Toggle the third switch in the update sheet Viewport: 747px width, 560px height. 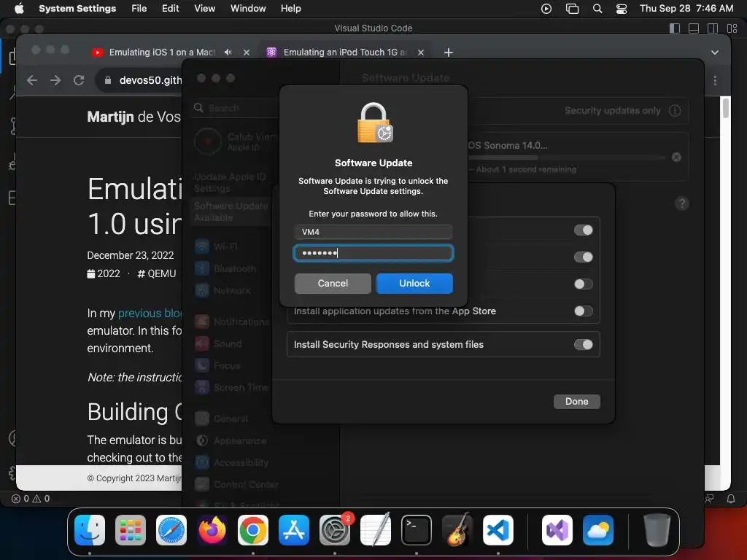pos(583,284)
